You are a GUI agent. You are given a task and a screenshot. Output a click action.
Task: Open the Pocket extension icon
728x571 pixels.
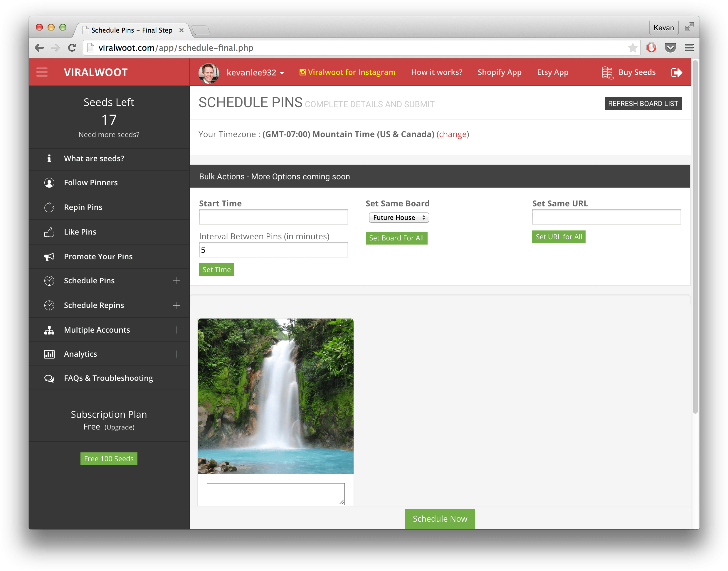[670, 48]
